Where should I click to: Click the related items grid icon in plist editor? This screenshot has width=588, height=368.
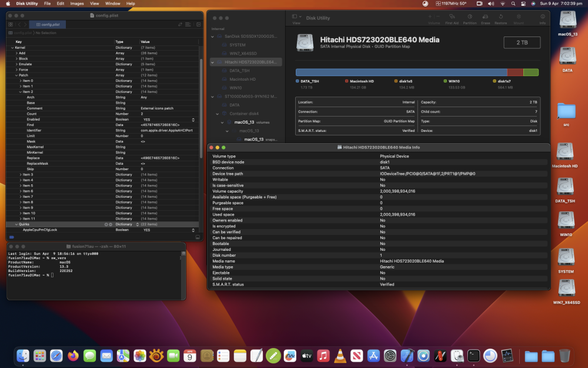[x=11, y=24]
